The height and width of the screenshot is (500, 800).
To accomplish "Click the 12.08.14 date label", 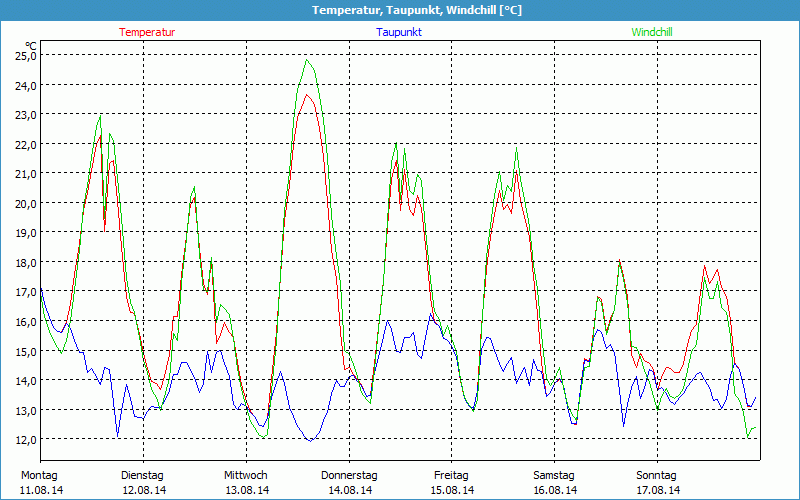I will (x=144, y=490).
